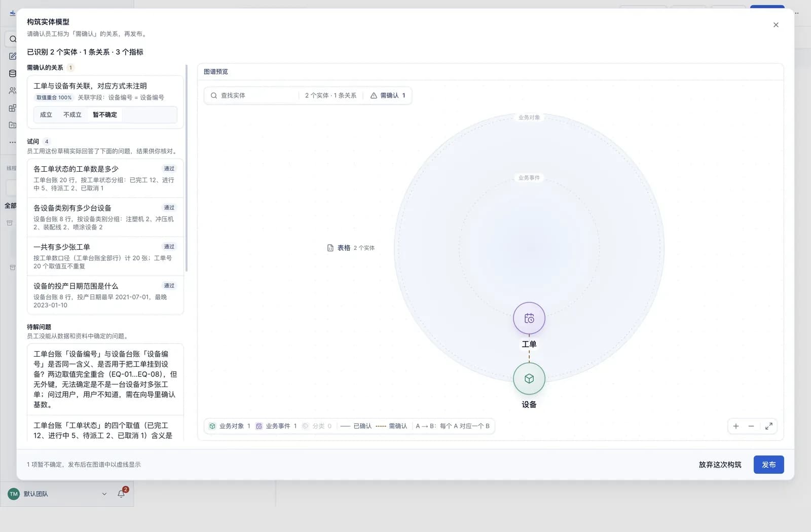Click the 工单与设备有关联 relationship card title
This screenshot has width=811, height=532.
(90, 86)
